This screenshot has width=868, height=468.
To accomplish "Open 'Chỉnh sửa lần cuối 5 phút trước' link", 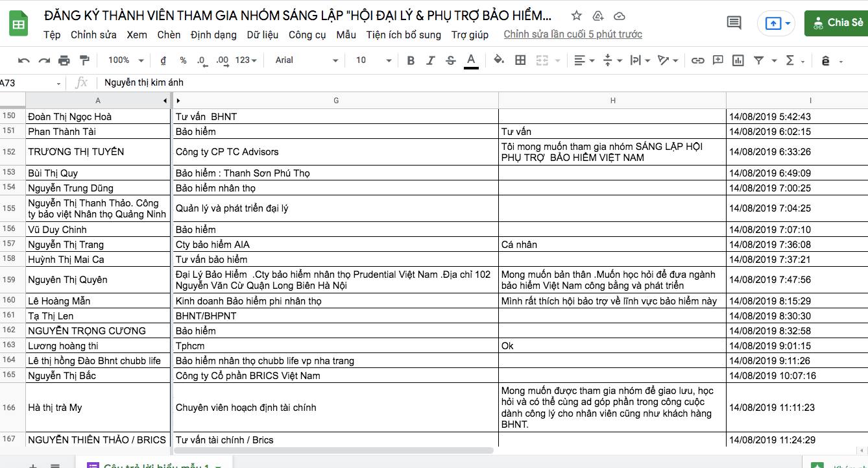I will click(x=573, y=34).
